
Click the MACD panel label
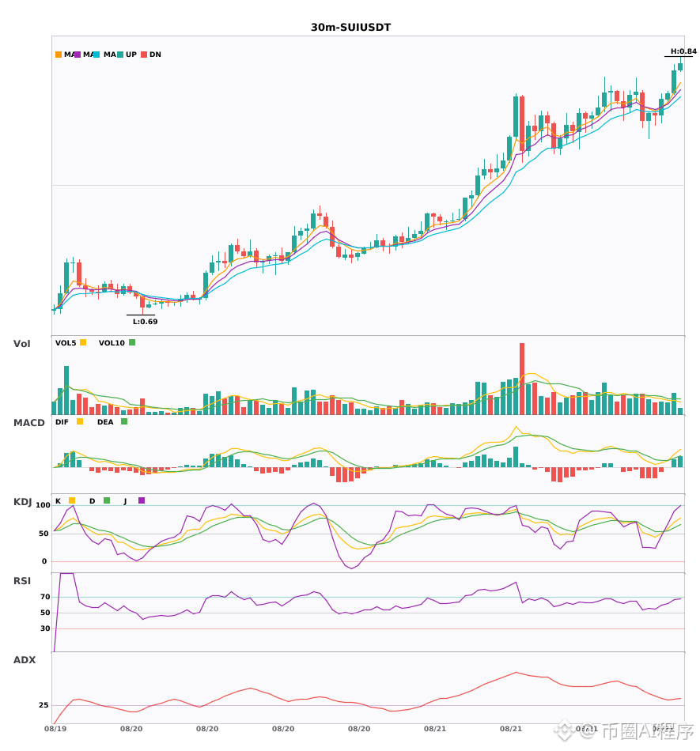coord(28,423)
